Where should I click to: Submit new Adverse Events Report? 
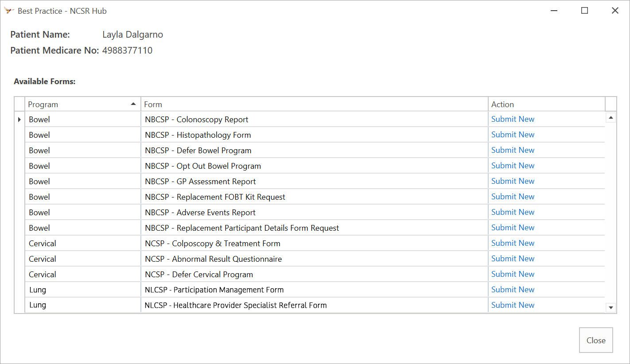[513, 212]
